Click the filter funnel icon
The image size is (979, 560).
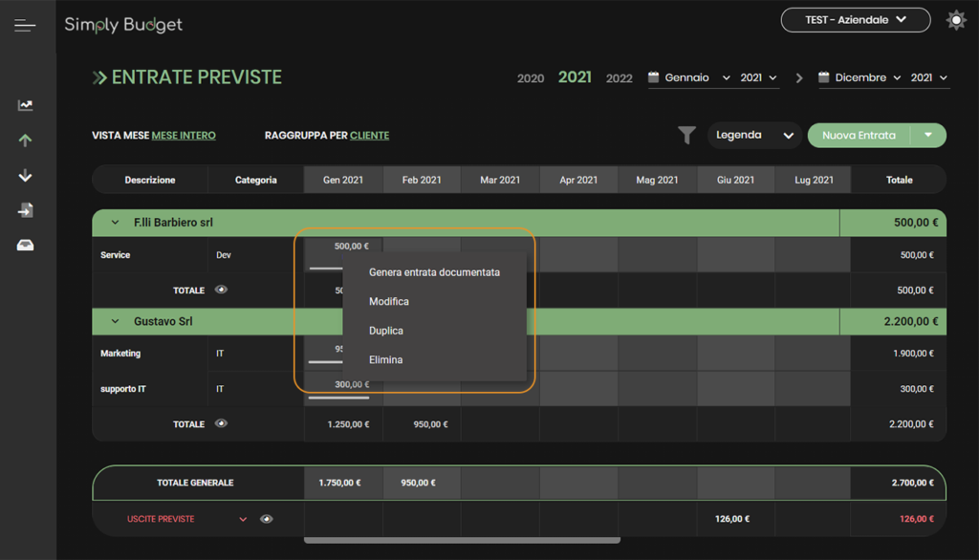tap(686, 136)
